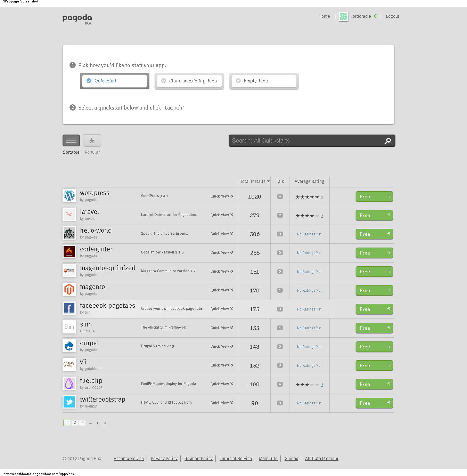Viewport: 467px width, 476px height.
Task: Click the yii app icon
Action: [x=69, y=364]
